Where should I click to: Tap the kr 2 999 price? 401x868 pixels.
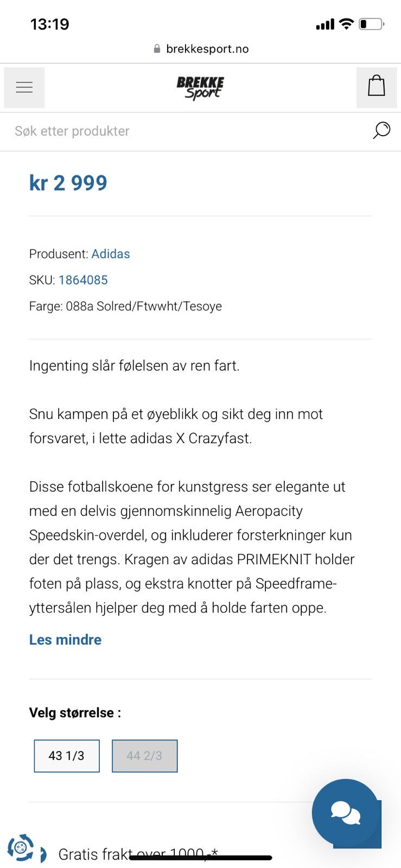tap(68, 183)
